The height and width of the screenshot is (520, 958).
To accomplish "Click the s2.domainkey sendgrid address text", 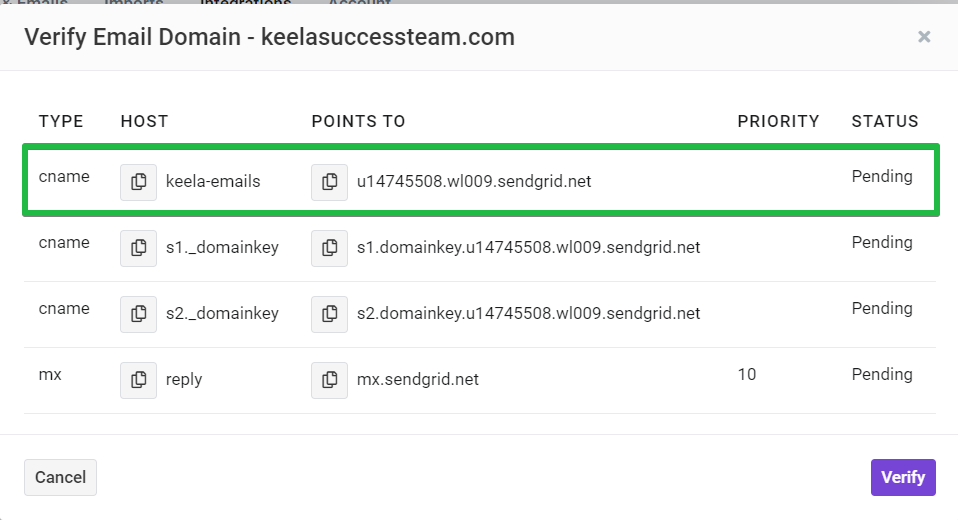I will coord(528,313).
